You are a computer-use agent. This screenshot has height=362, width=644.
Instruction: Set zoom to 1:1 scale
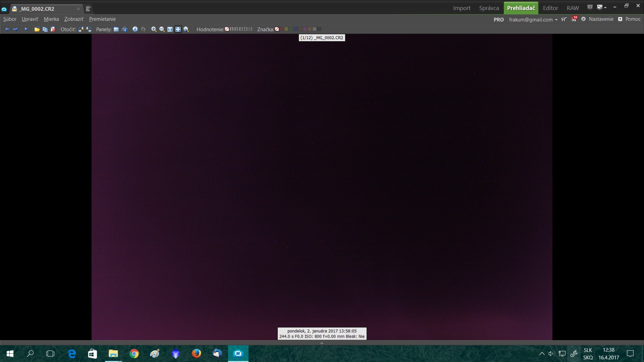point(170,29)
